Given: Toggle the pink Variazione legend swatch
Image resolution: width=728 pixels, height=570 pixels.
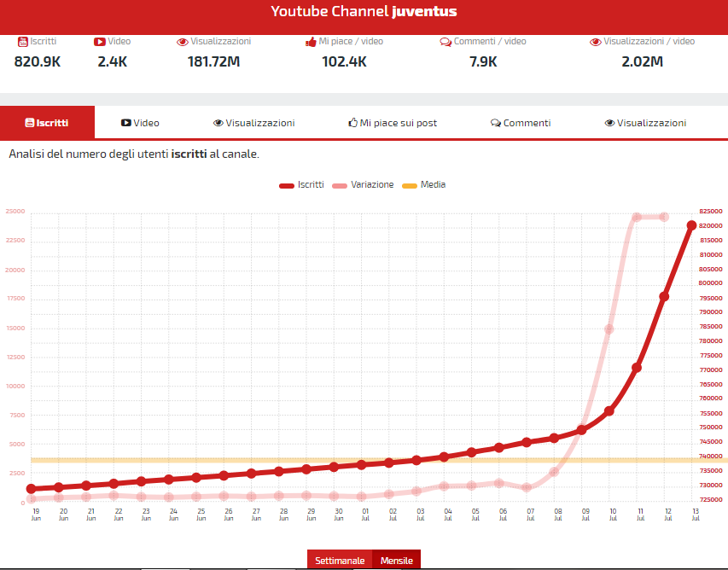Looking at the screenshot, I should (340, 186).
